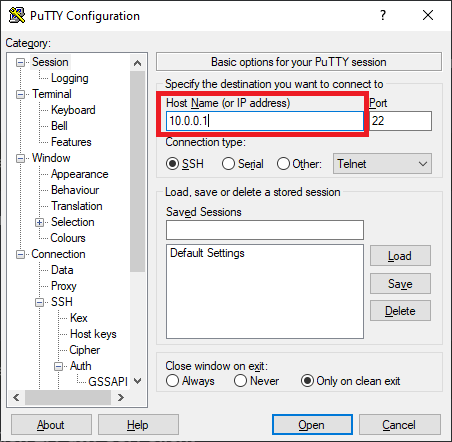Go to the Proxy settings
This screenshot has width=452, height=442.
coord(63,286)
